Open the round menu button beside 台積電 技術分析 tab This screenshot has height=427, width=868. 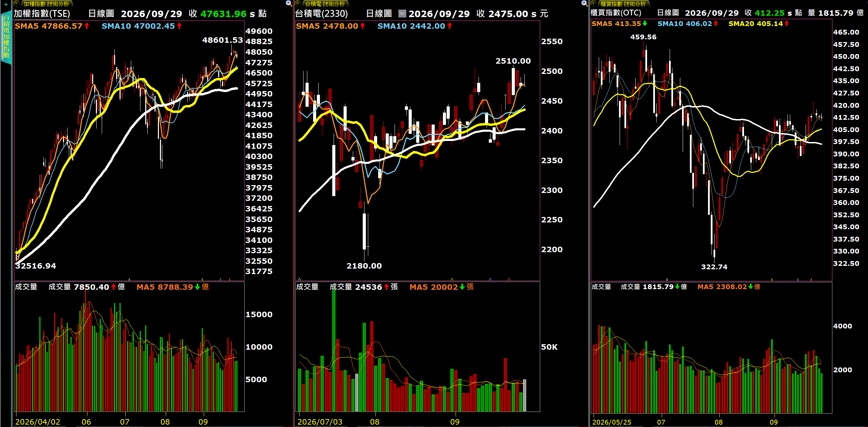click(298, 4)
